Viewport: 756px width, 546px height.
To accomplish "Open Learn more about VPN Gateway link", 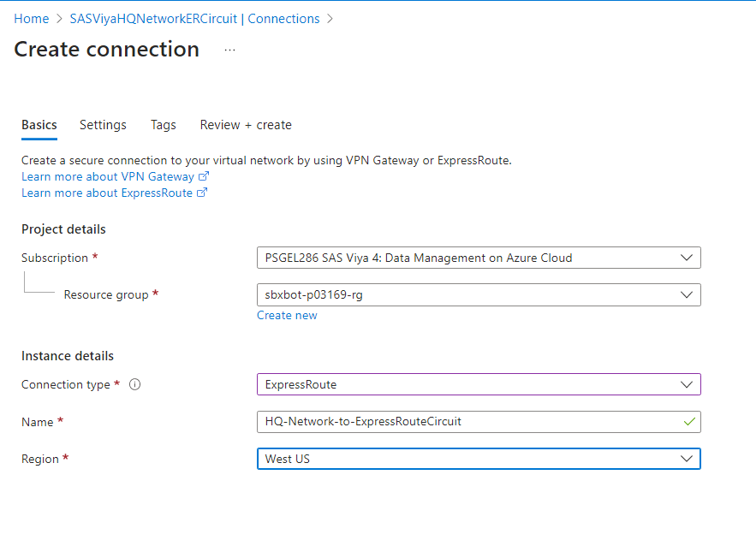I will click(x=108, y=176).
